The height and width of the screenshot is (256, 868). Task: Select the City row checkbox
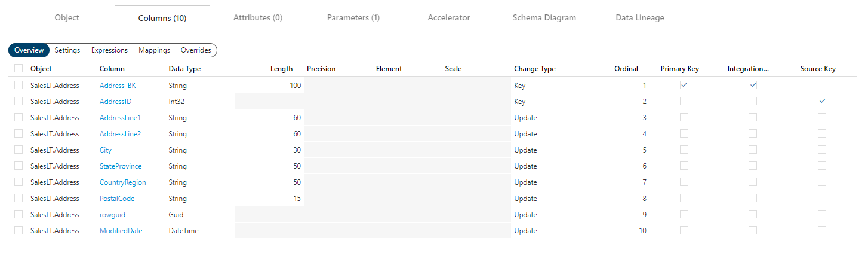[19, 150]
